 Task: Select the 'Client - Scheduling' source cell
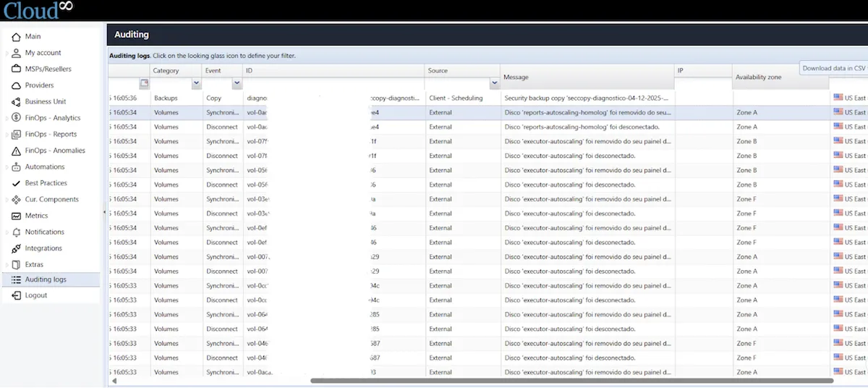463,98
